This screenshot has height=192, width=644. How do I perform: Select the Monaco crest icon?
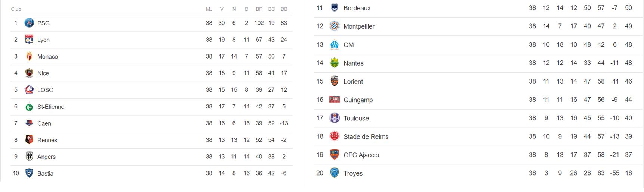(29, 56)
